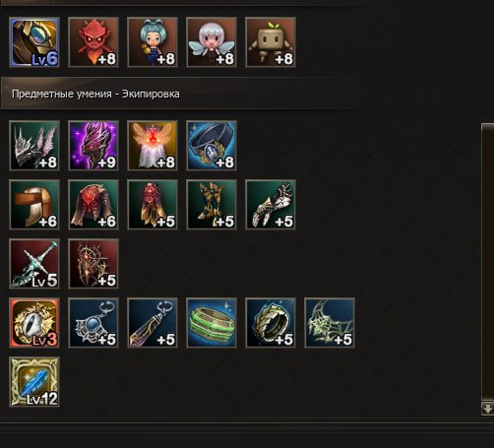This screenshot has width=494, height=448.
Task: Click the red spiked shield +5 icon
Action: click(93, 264)
